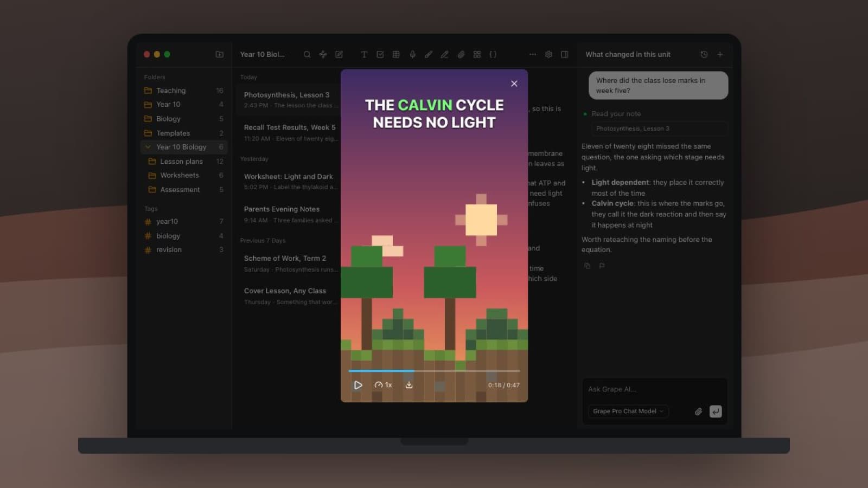Filter notes by the revision tag
The image size is (868, 488).
pyautogui.click(x=184, y=250)
